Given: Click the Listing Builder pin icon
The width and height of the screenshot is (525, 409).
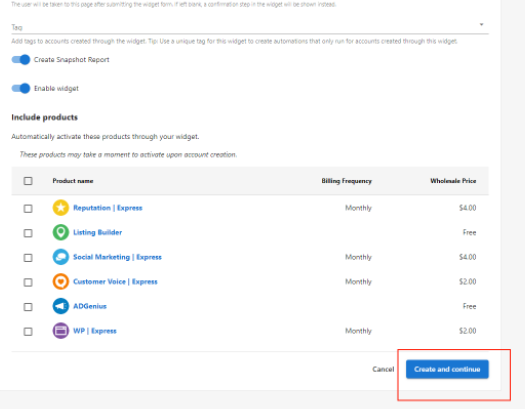Looking at the screenshot, I should pos(61,232).
